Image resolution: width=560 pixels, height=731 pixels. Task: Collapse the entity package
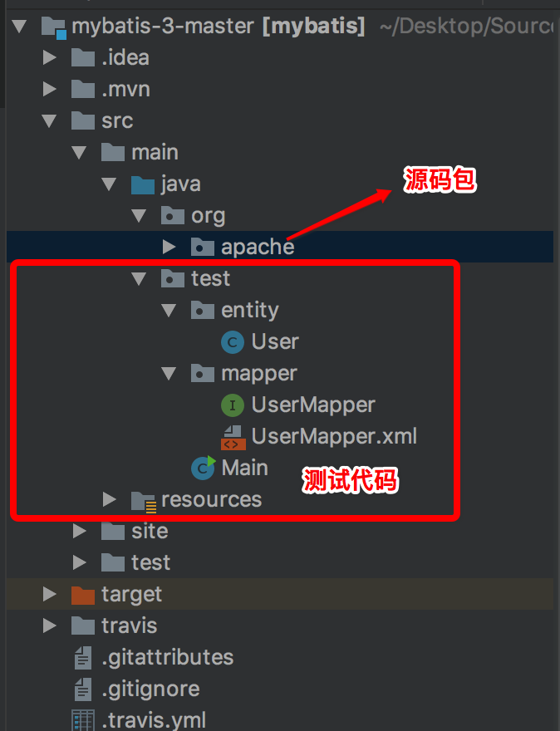(x=169, y=310)
